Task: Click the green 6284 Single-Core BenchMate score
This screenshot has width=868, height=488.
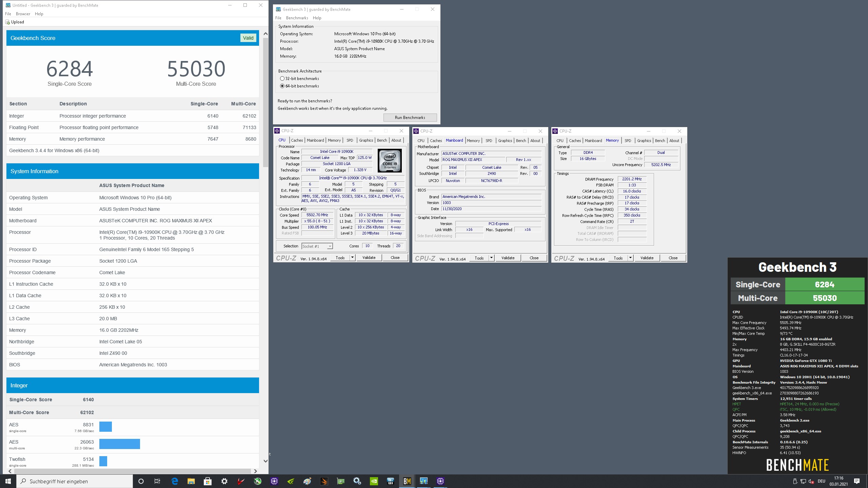Action: [x=825, y=285]
